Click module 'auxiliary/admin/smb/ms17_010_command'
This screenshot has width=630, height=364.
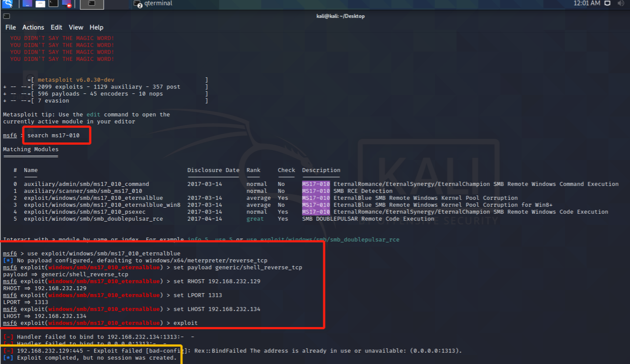tap(87, 184)
